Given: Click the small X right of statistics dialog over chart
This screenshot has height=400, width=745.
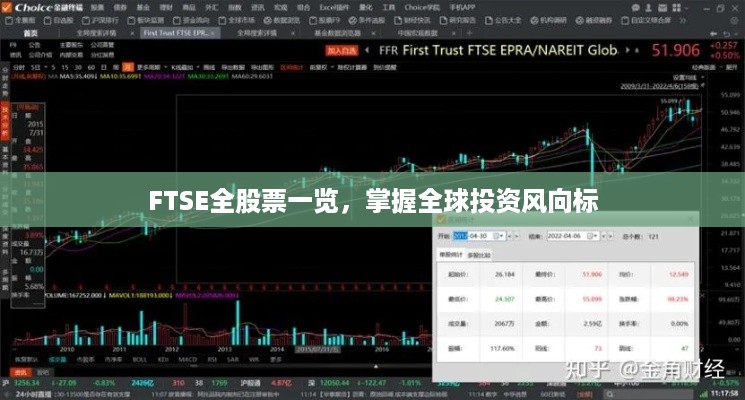Looking at the screenshot, I should 702,295.
